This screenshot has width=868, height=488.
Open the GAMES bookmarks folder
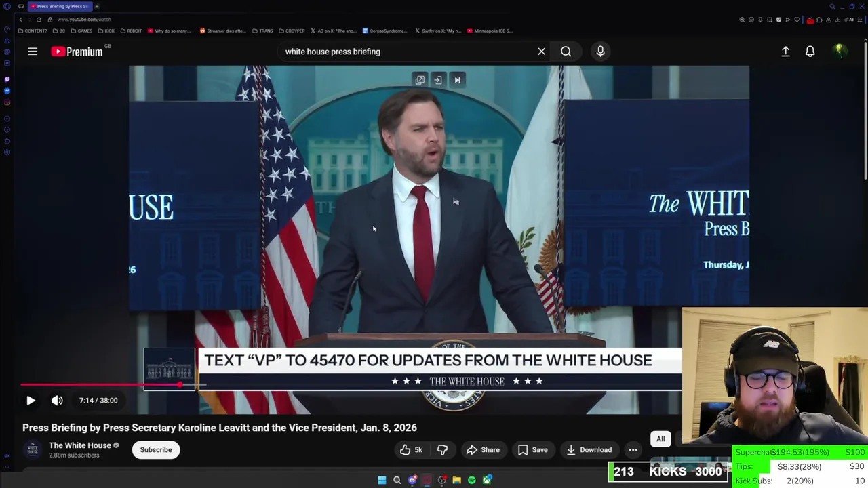(81, 30)
